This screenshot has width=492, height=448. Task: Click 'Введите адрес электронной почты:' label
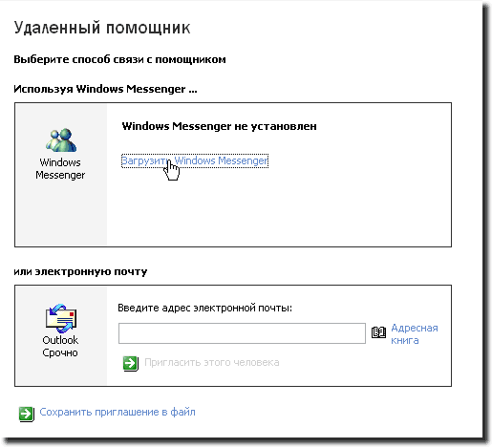coord(205,308)
